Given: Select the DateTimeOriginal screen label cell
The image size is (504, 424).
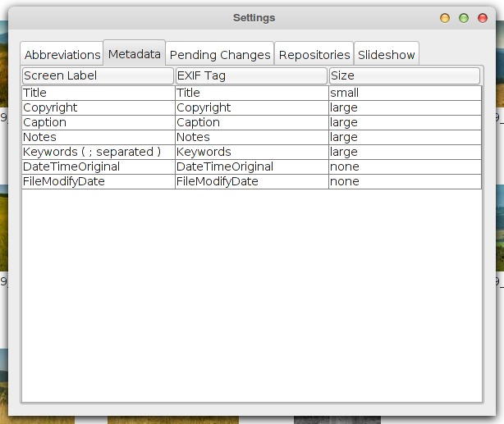Looking at the screenshot, I should tap(99, 167).
